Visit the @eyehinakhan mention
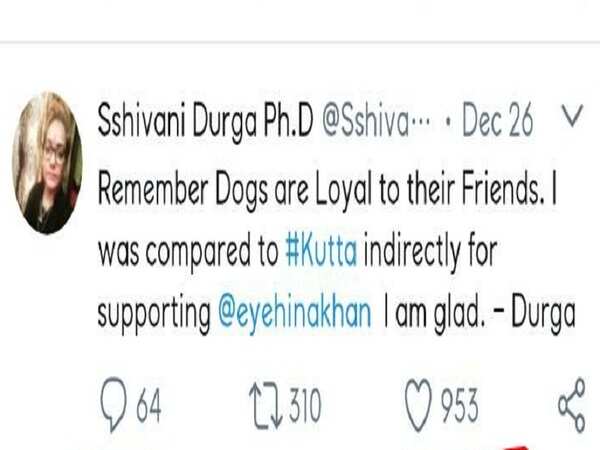600x450 pixels. [x=295, y=313]
